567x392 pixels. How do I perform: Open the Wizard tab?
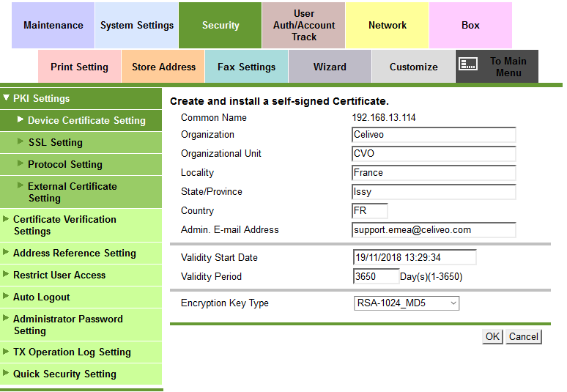pyautogui.click(x=330, y=67)
